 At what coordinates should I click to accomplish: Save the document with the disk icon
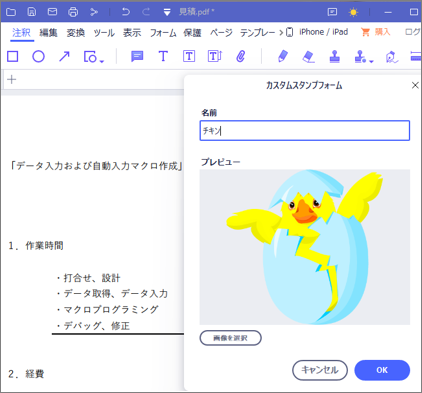click(x=32, y=12)
